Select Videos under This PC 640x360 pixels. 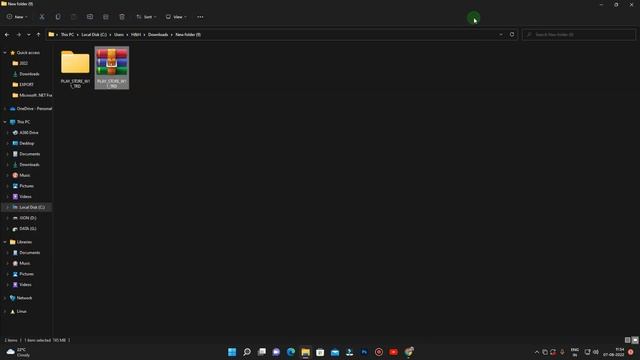(25, 196)
